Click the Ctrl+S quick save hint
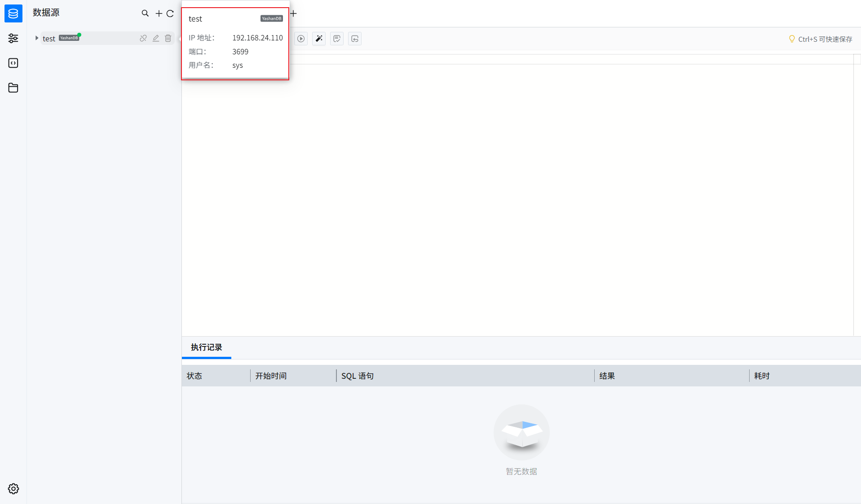Image resolution: width=861 pixels, height=504 pixels. (x=821, y=39)
